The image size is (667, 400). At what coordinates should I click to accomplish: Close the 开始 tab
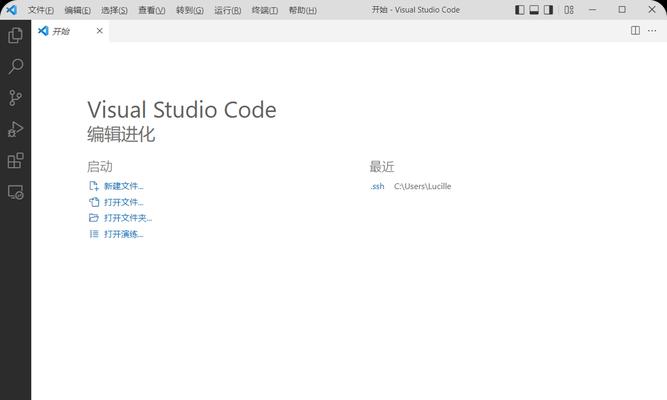pos(100,31)
